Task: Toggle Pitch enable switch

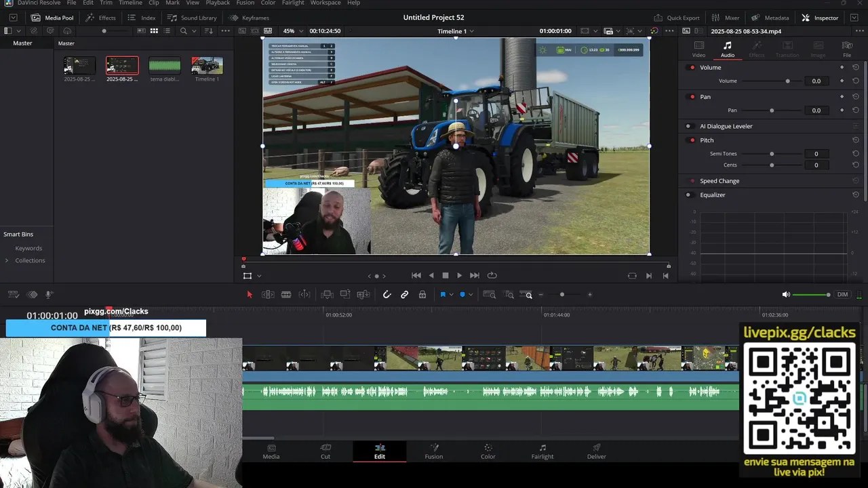Action: pos(692,140)
